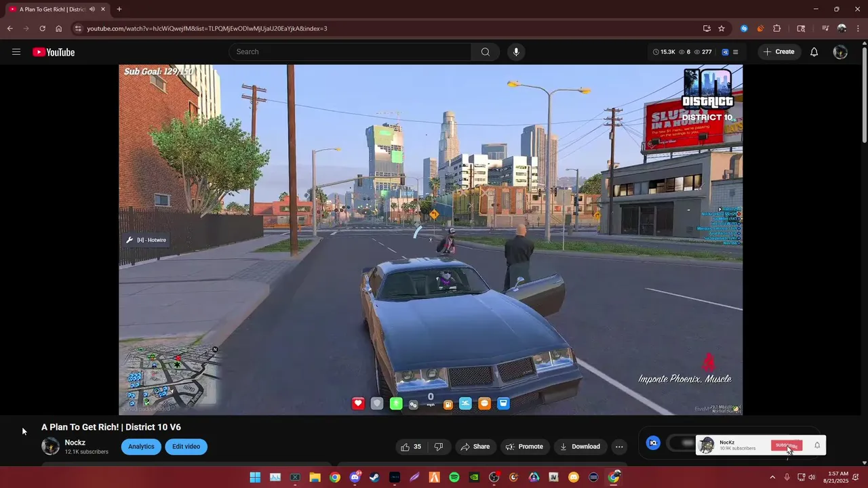
Task: Click the video title text
Action: [x=111, y=427]
